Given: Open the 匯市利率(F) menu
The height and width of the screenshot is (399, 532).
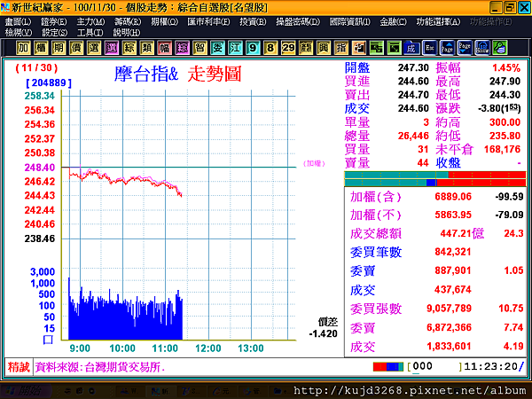Looking at the screenshot, I should tap(208, 22).
